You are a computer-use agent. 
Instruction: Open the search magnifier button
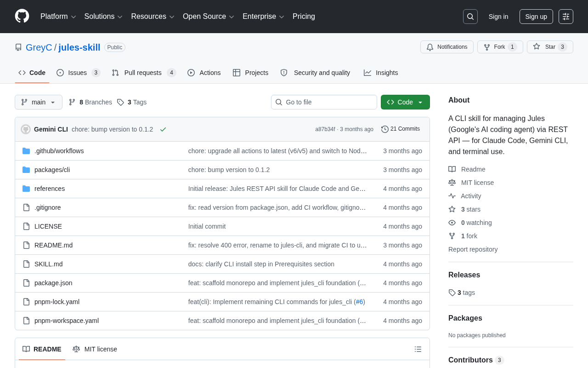click(470, 17)
